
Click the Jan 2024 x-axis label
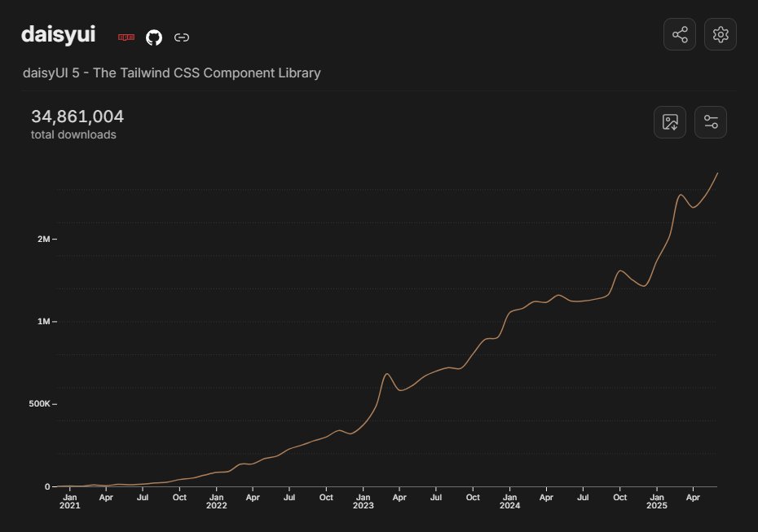509,501
